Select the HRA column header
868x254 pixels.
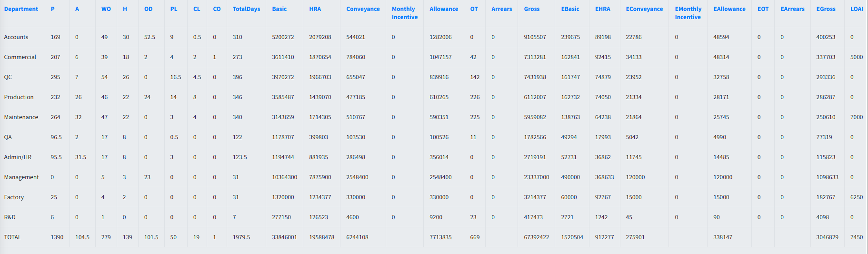pyautogui.click(x=315, y=9)
